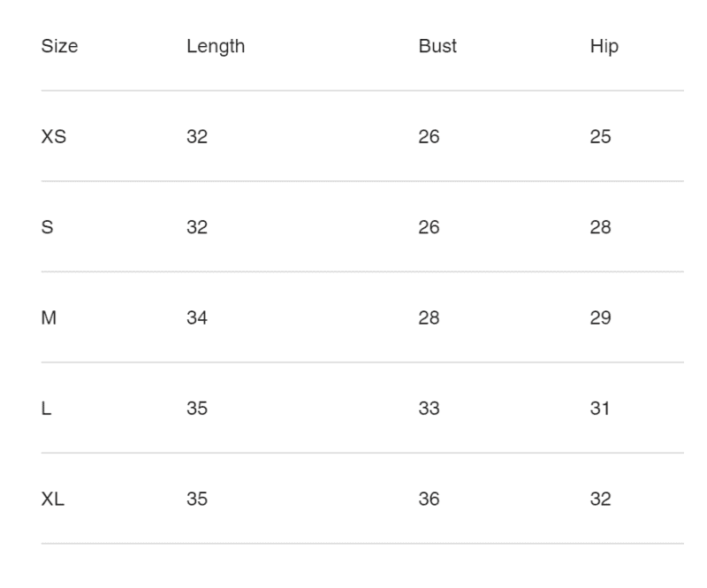Click the M length value 34
707x588 pixels.
point(197,317)
